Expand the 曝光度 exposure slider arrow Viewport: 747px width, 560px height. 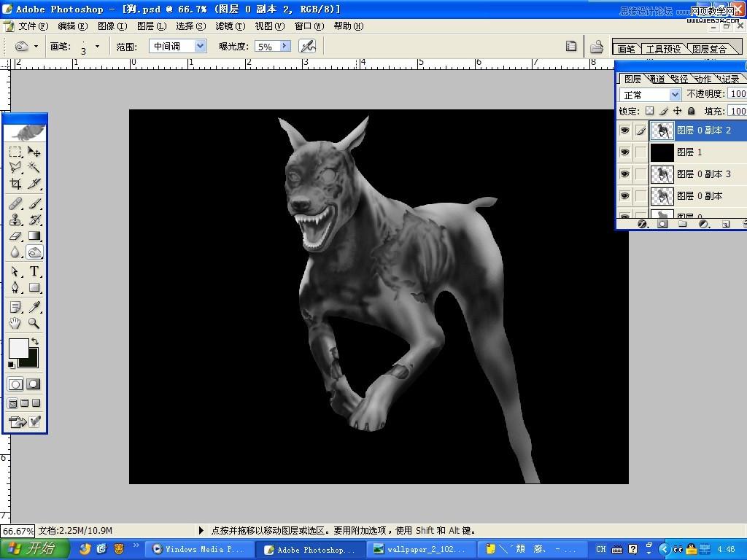(285, 46)
